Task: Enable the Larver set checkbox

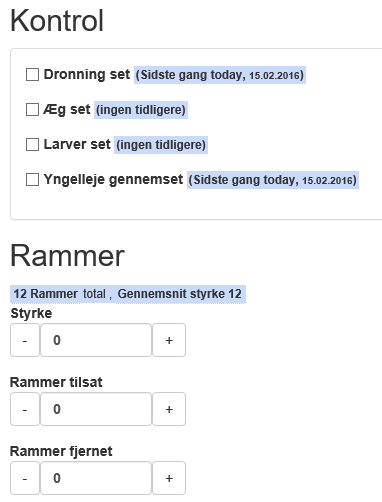Action: coord(32,145)
